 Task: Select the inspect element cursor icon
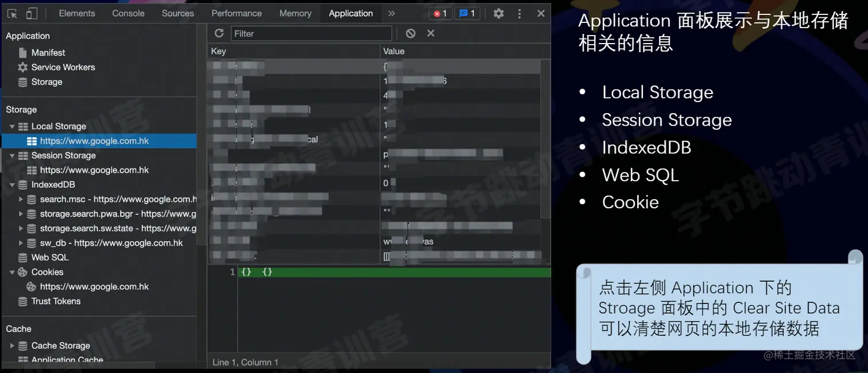click(x=12, y=13)
